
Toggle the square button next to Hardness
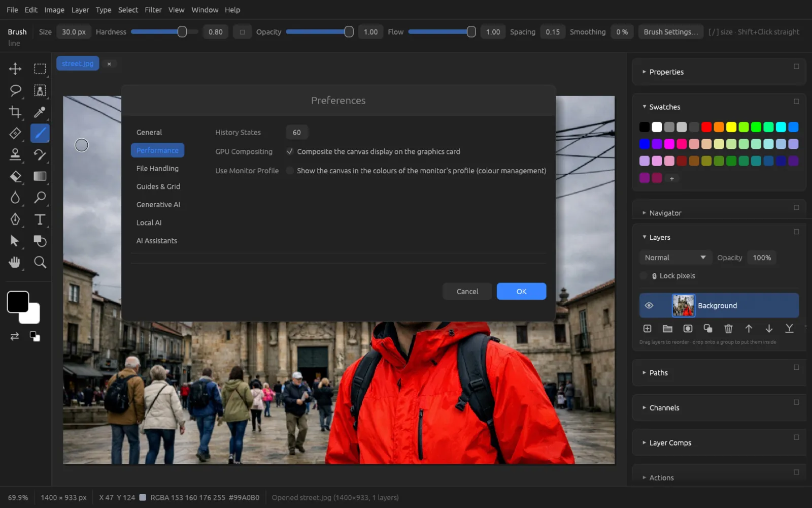(x=242, y=32)
